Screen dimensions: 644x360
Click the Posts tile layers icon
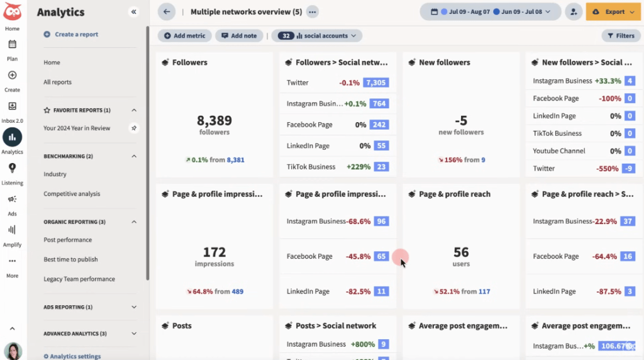click(x=165, y=325)
